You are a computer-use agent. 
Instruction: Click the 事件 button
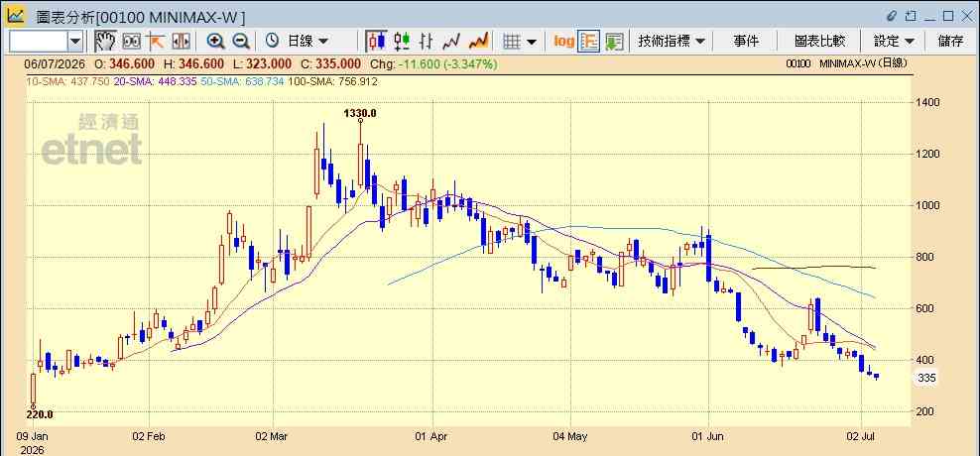746,42
